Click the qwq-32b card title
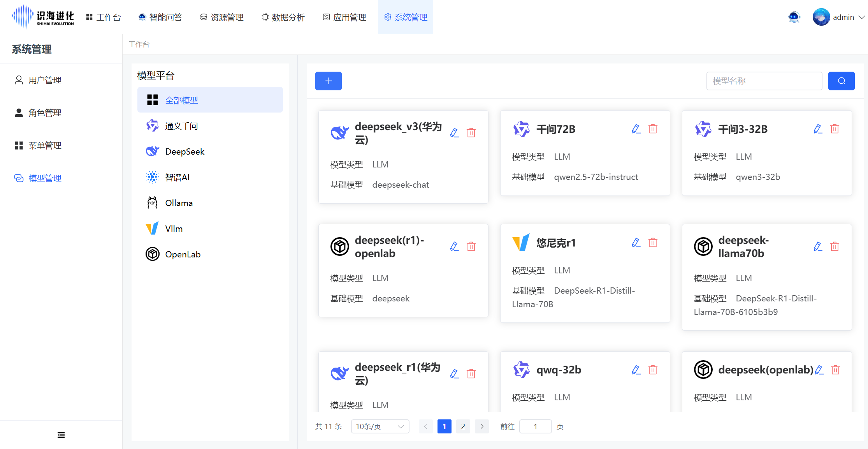Image resolution: width=868 pixels, height=449 pixels. pyautogui.click(x=559, y=370)
